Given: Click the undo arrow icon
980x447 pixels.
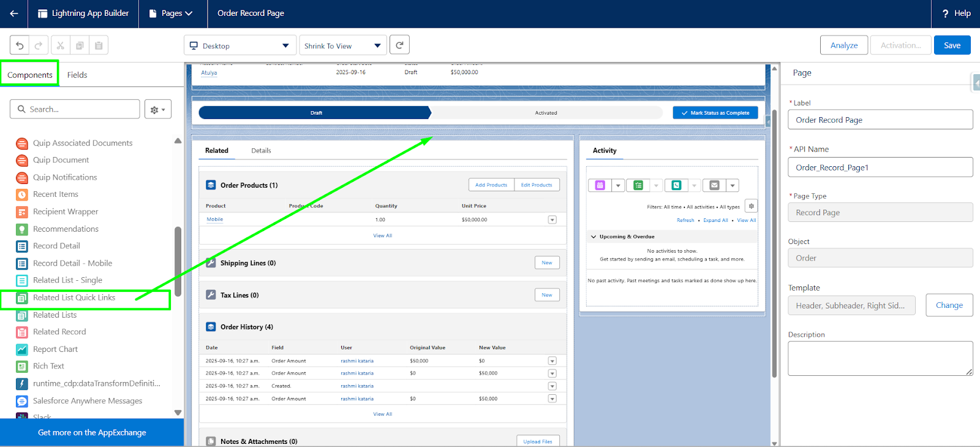Looking at the screenshot, I should pos(20,45).
